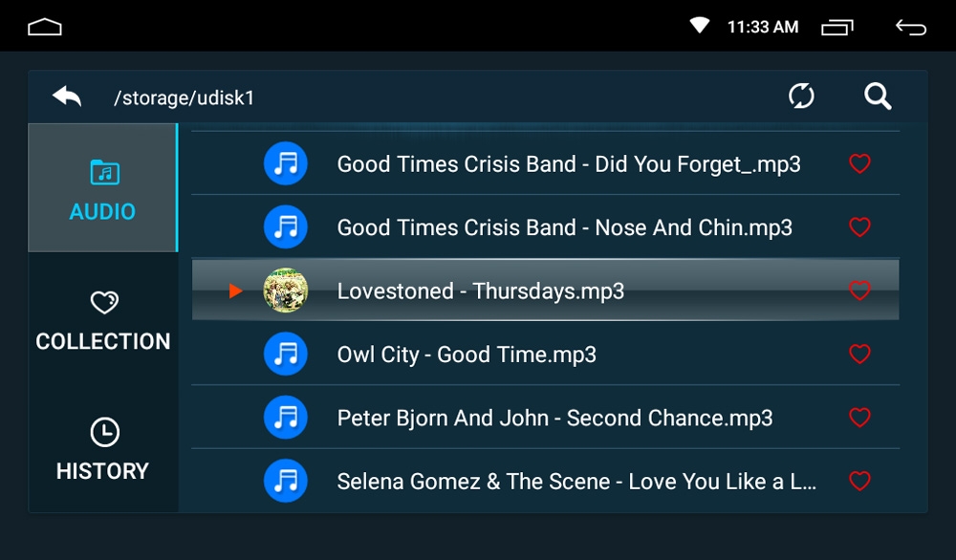Toggle heart for Owl City - Good Time
The width and height of the screenshot is (956, 560).
tap(859, 355)
